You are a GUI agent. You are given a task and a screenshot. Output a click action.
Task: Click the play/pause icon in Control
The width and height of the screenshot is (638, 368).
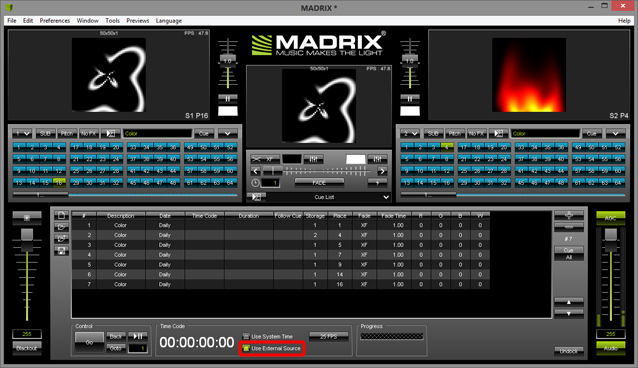(138, 336)
